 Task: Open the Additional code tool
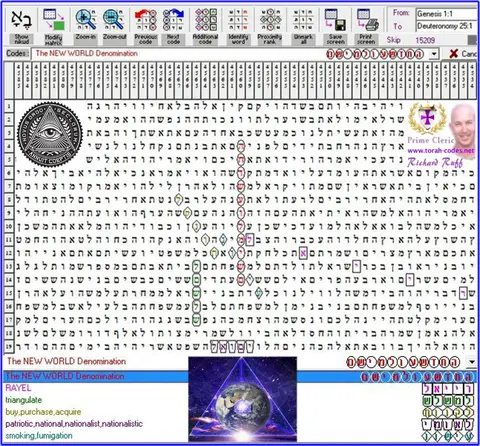click(205, 19)
